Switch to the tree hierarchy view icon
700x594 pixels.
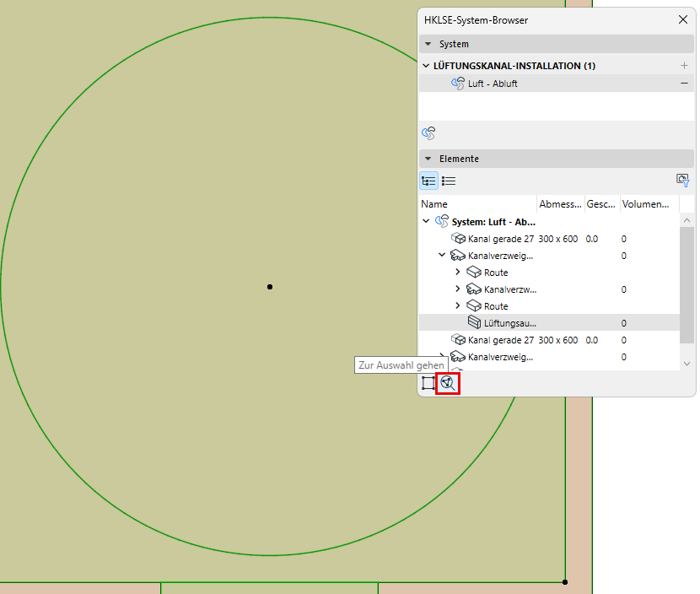click(428, 181)
